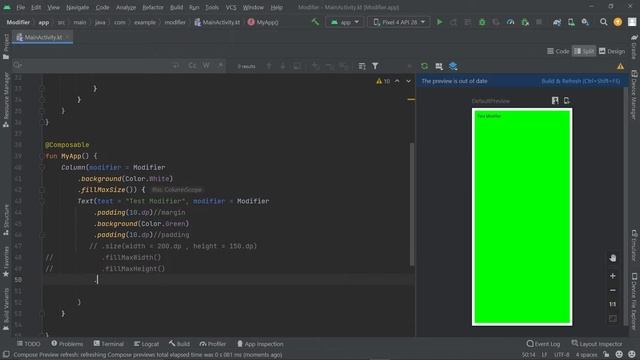Open the Gradle side tool window
Viewport: 640px width, 360px height.
click(x=634, y=46)
